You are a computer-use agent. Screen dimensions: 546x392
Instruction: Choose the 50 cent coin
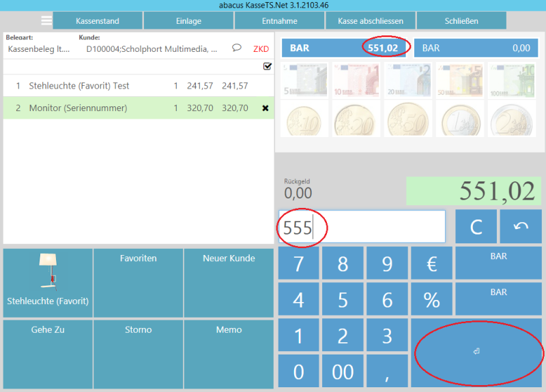click(x=407, y=119)
